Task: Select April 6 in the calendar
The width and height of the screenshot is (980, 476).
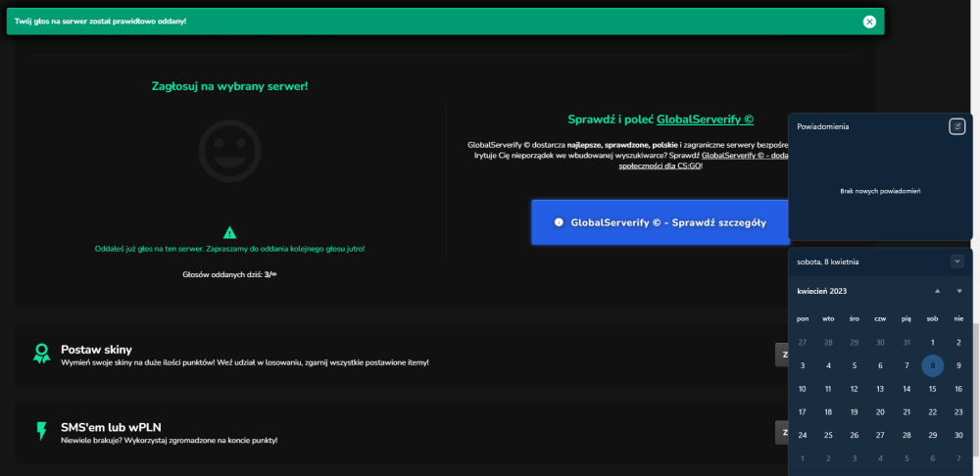Action: [x=880, y=365]
